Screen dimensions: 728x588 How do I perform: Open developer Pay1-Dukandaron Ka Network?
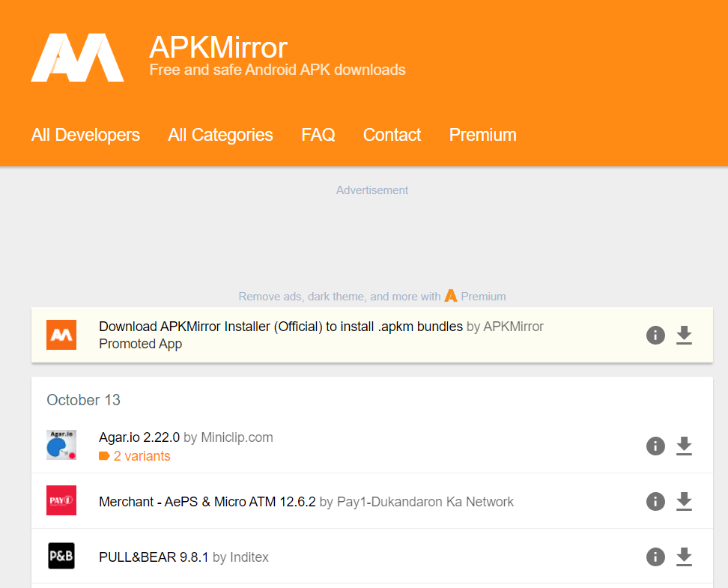coord(425,502)
